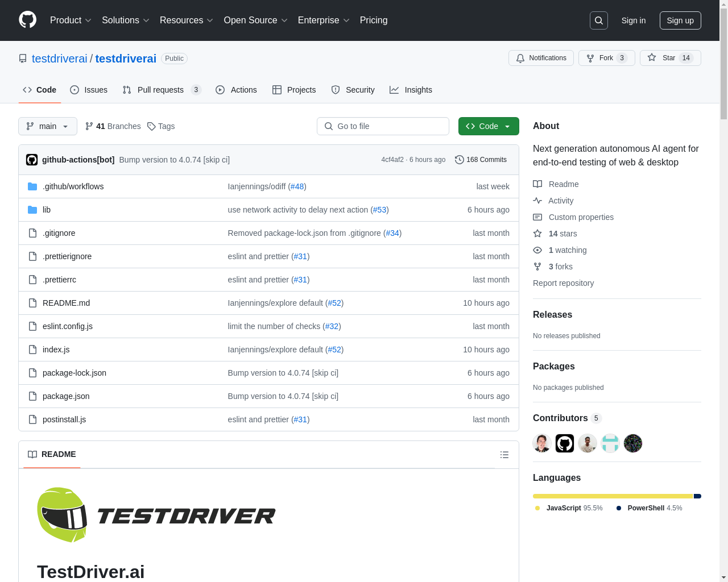The height and width of the screenshot is (582, 728).
Task: Open the green Code dropdown button
Action: (489, 126)
